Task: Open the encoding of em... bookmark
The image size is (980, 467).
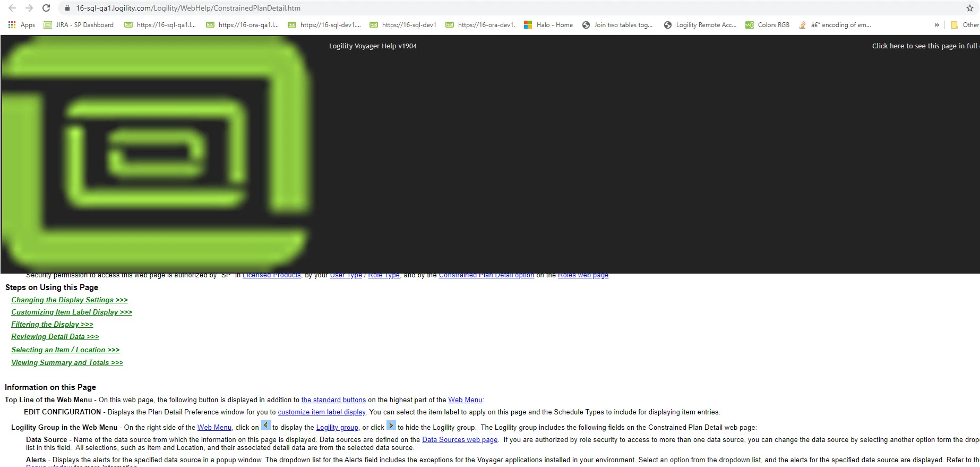Action: point(835,25)
